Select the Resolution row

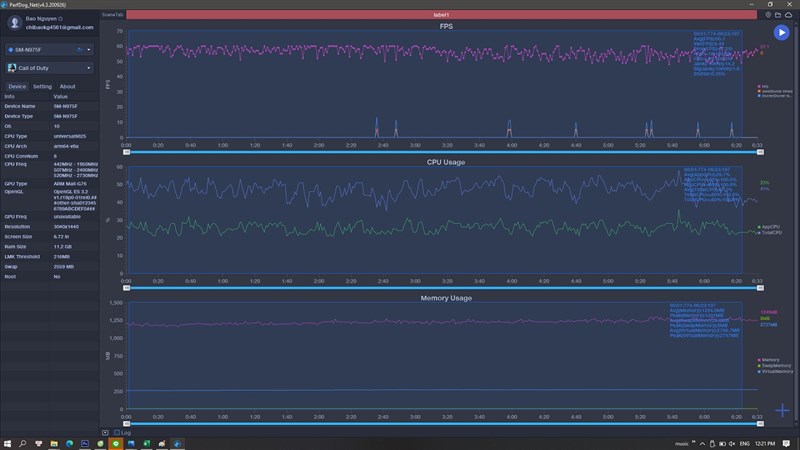pos(49,227)
